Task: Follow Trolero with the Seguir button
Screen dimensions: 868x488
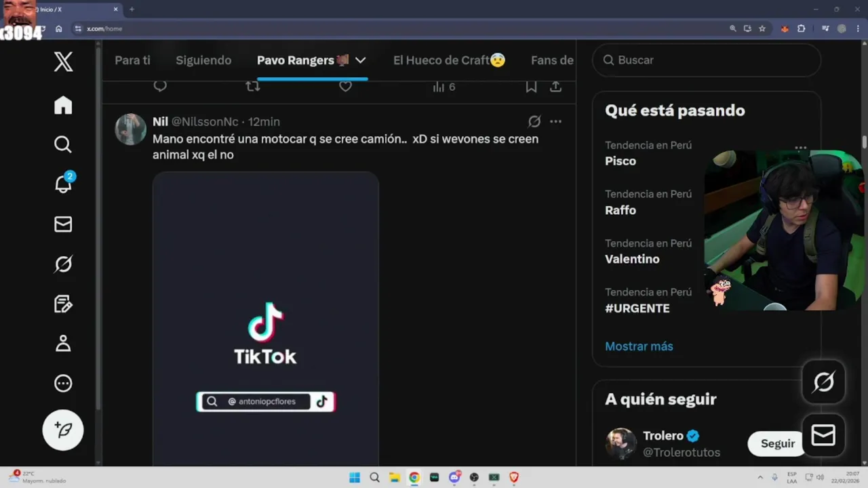Action: click(x=777, y=443)
